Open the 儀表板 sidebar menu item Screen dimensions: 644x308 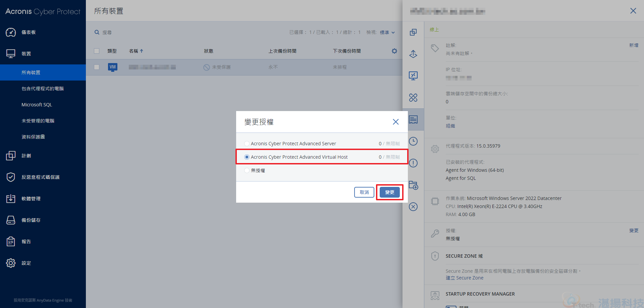43,32
